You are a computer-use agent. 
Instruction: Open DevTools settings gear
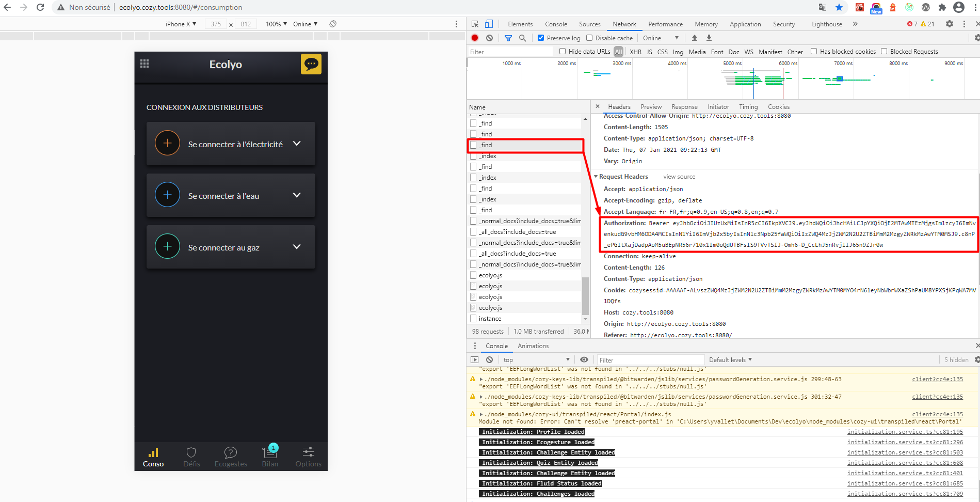pyautogui.click(x=950, y=24)
